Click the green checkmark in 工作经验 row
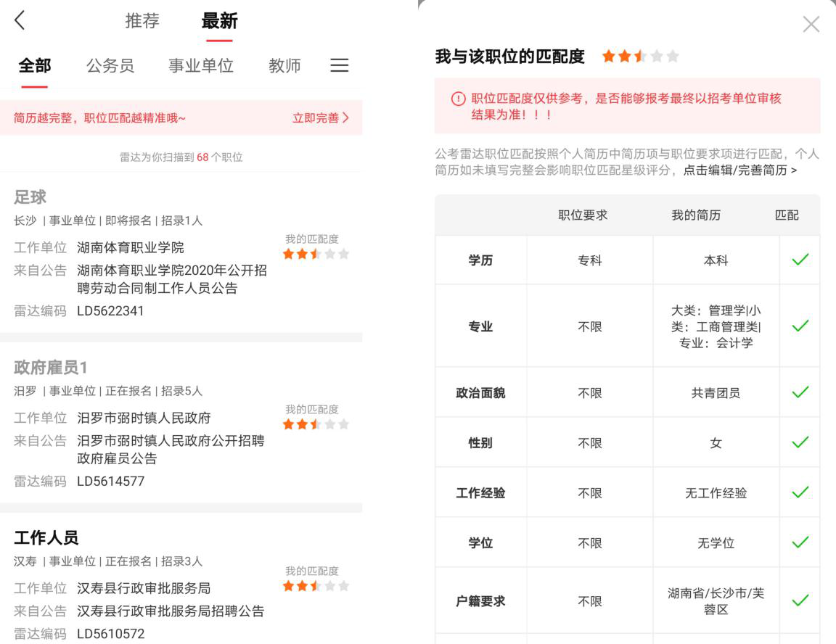 (x=800, y=492)
